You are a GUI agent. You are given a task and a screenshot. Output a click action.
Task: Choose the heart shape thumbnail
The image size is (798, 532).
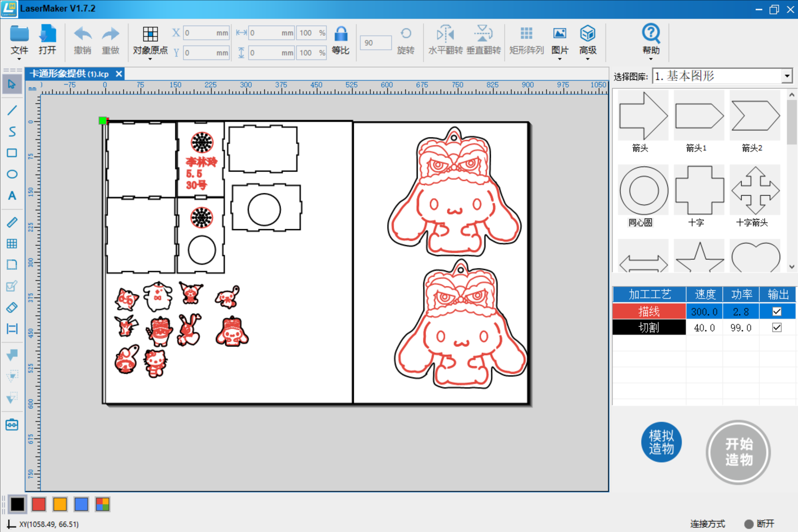point(755,256)
